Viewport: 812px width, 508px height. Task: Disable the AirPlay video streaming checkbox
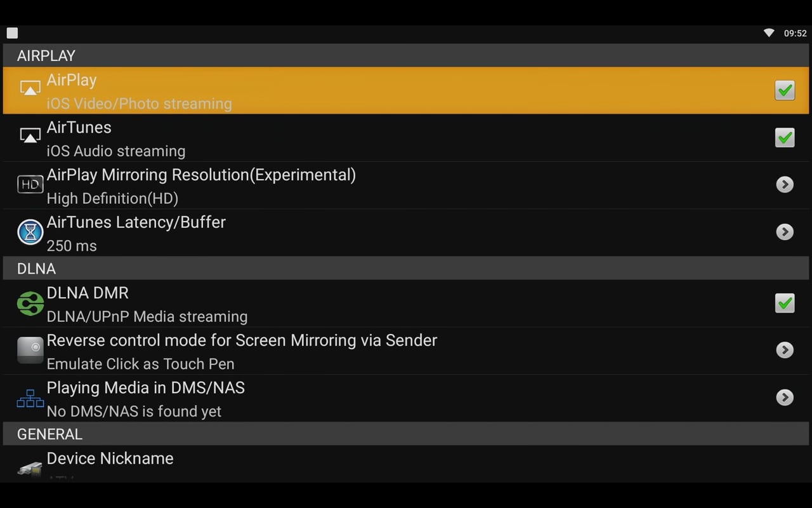tap(785, 90)
